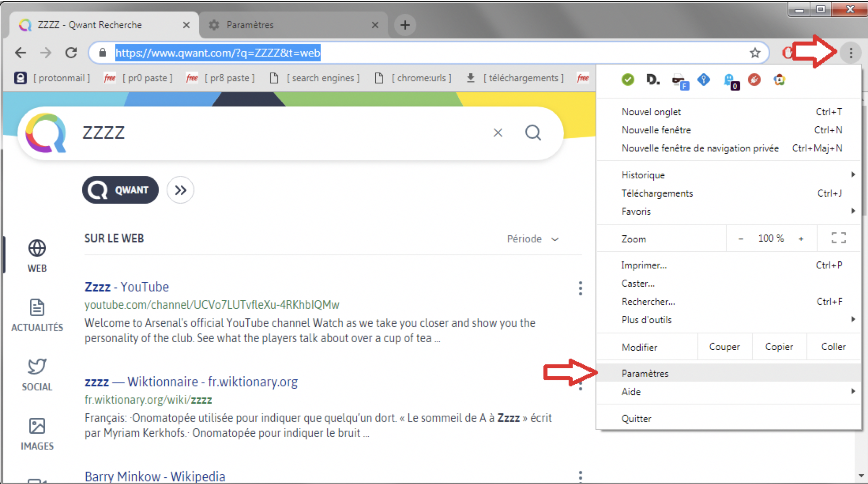Enter fullscreen mode via zoom row icon
The image size is (868, 484).
pos(839,238)
